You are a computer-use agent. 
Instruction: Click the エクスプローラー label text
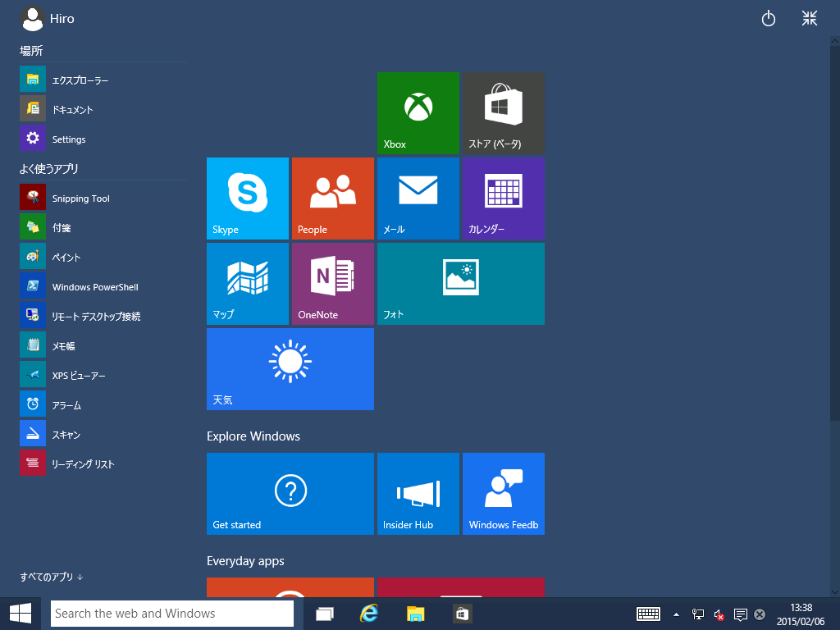point(80,80)
